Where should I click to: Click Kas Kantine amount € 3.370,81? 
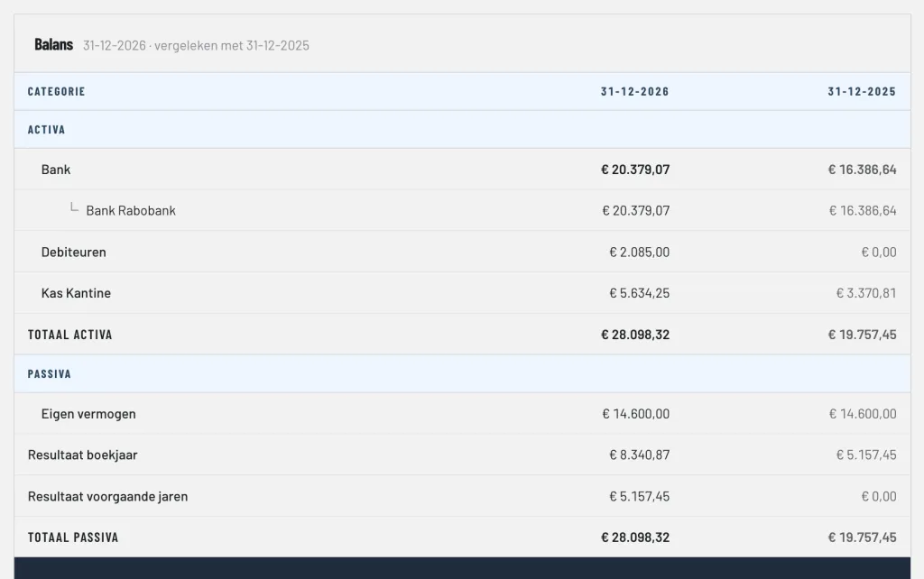click(x=866, y=293)
